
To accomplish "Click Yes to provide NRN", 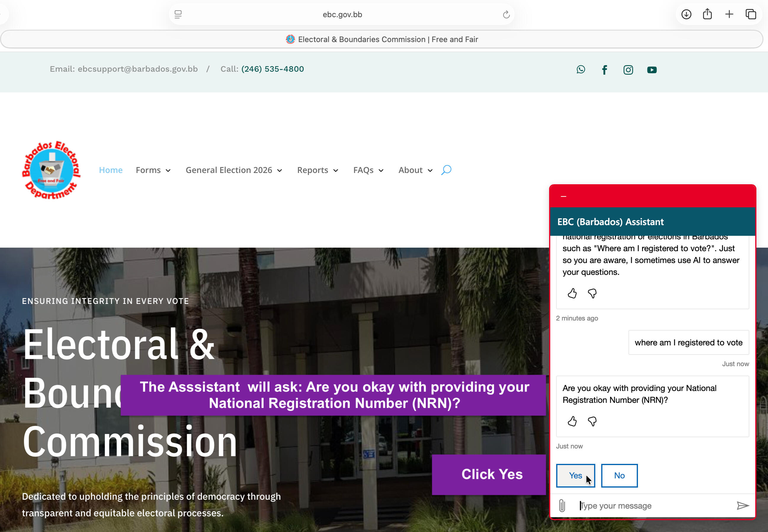I will [575, 475].
